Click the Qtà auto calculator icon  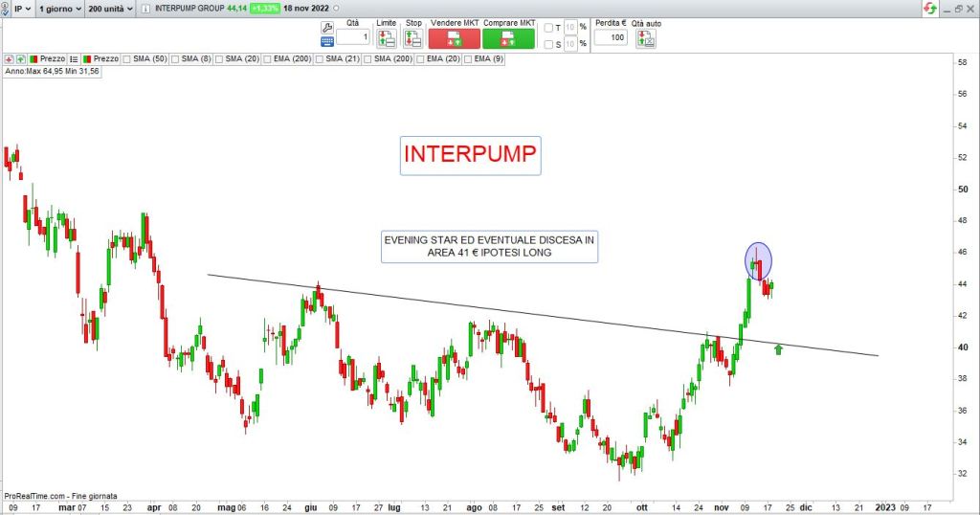[x=646, y=38]
